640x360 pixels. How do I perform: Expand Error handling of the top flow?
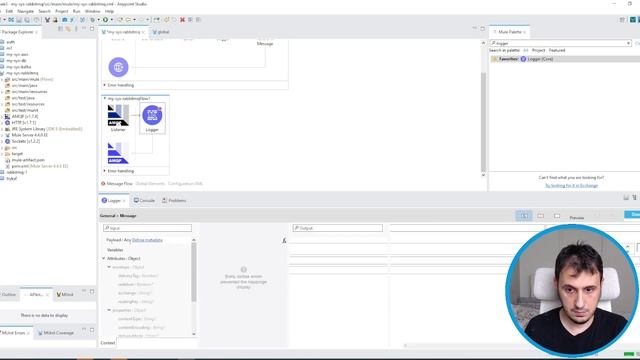(x=104, y=85)
